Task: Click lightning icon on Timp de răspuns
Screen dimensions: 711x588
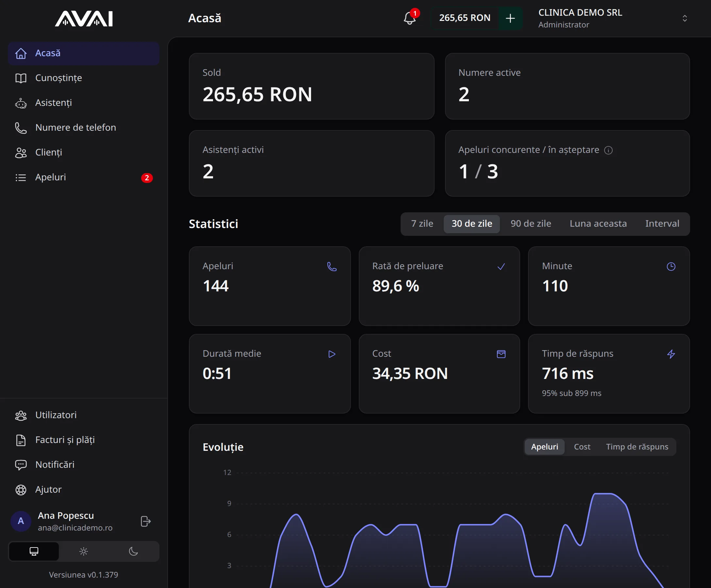Action: (671, 354)
